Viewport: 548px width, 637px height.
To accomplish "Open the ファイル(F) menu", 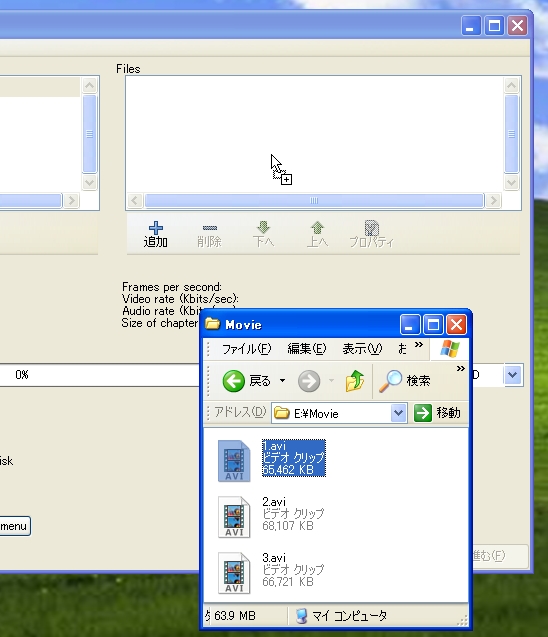I will click(x=247, y=349).
